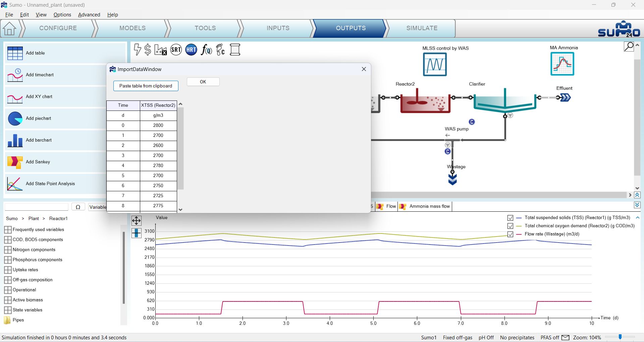Expand State variables group
The image size is (644, 342).
pos(8,310)
